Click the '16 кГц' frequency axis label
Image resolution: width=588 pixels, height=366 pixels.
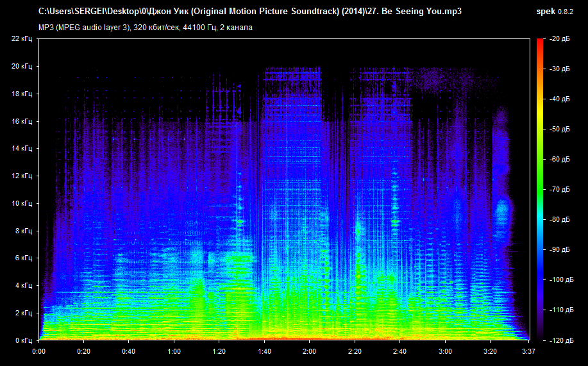22,121
